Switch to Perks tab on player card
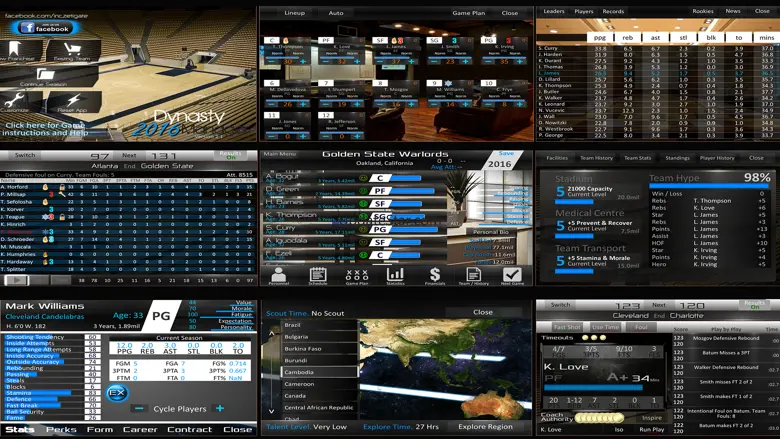The height and width of the screenshot is (439, 780). pos(61,430)
